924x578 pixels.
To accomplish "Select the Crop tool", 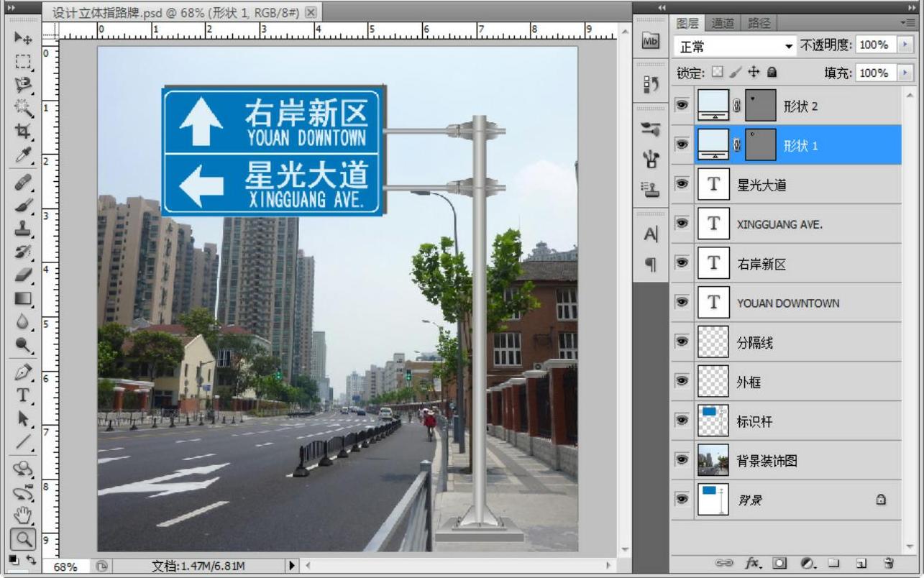I will point(23,131).
